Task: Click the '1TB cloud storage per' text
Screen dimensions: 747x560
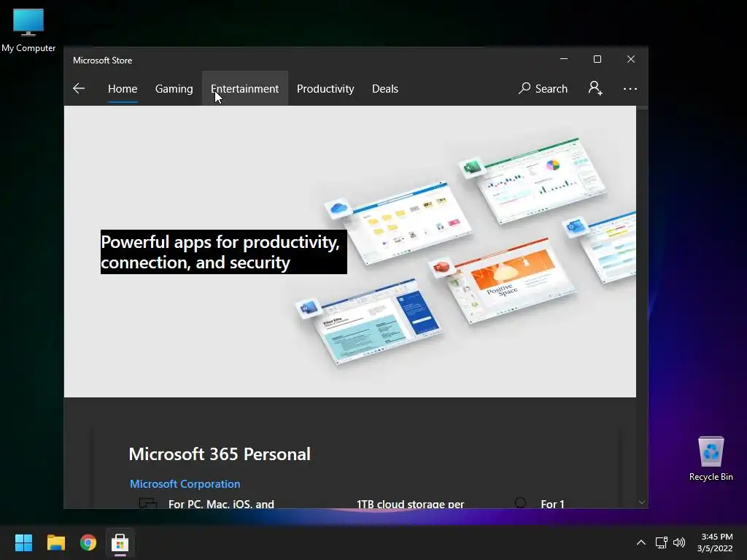Action: coord(410,504)
